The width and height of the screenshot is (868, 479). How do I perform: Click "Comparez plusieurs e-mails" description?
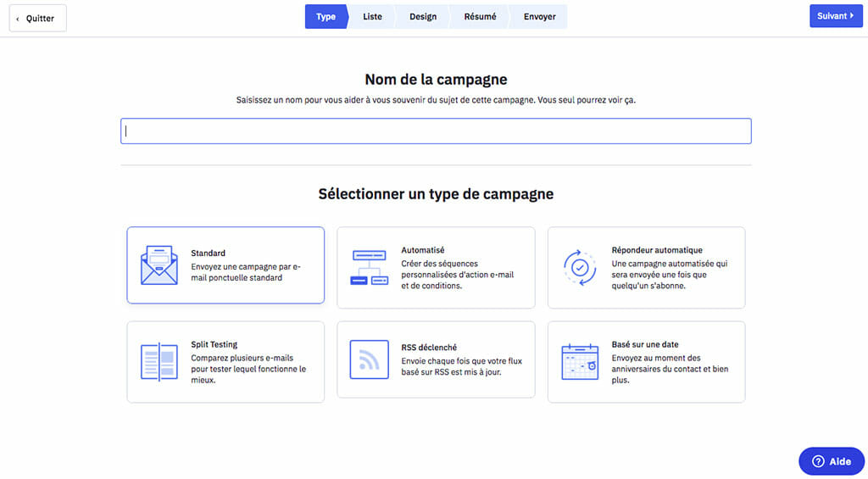click(248, 369)
